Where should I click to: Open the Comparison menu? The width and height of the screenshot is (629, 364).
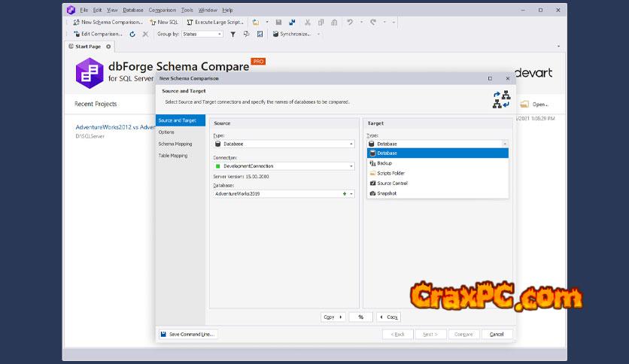(162, 10)
